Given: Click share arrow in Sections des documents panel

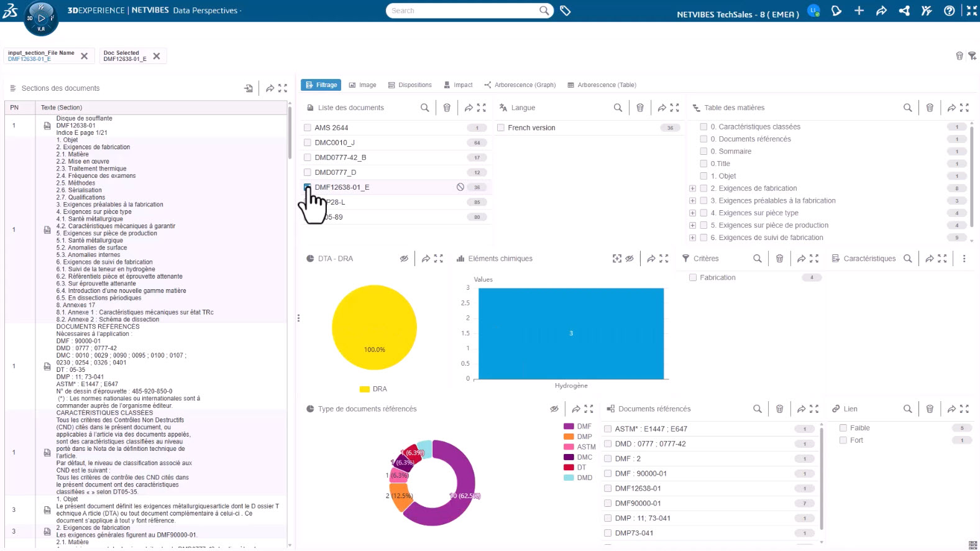Looking at the screenshot, I should pyautogui.click(x=270, y=88).
